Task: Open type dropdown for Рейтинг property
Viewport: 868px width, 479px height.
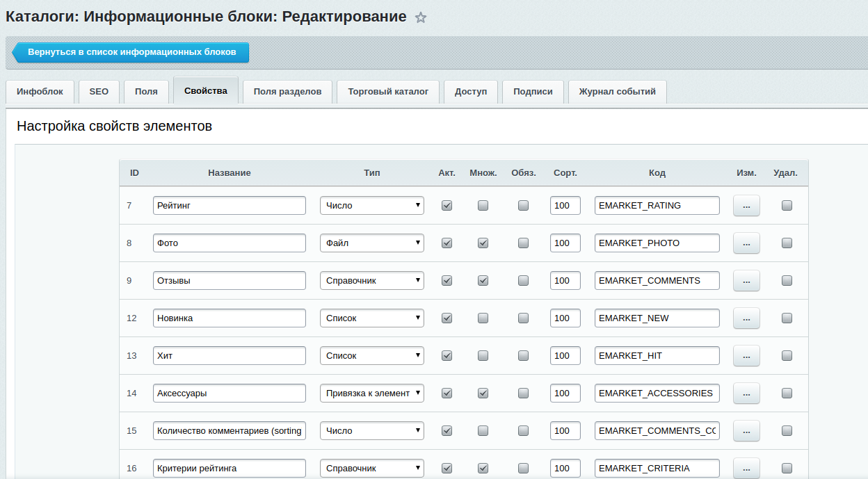Action: [x=372, y=206]
